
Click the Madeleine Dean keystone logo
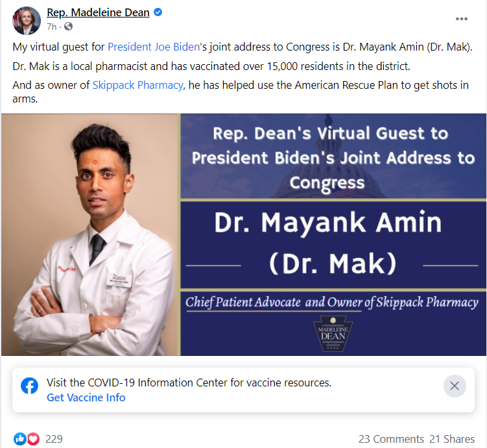coord(333,334)
